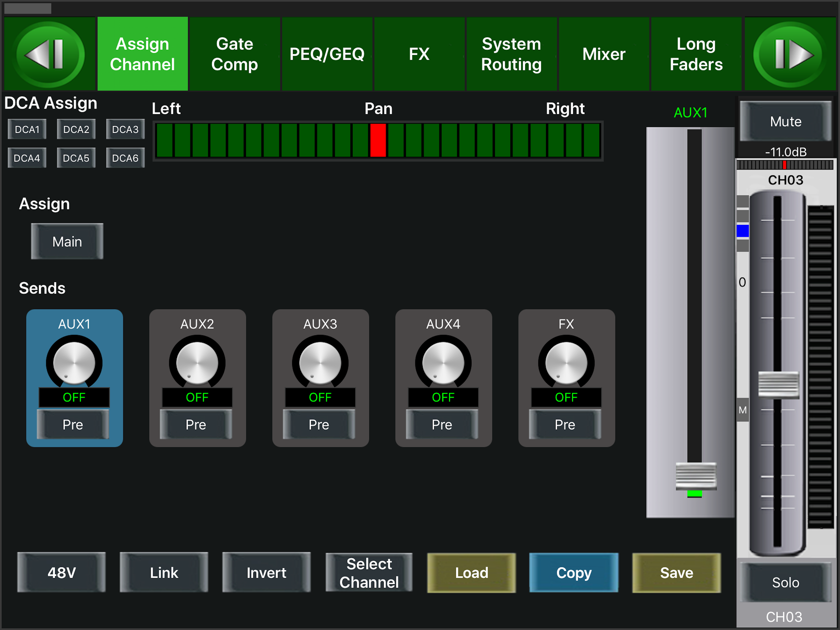Toggle DCA5 assignment

pyautogui.click(x=76, y=158)
